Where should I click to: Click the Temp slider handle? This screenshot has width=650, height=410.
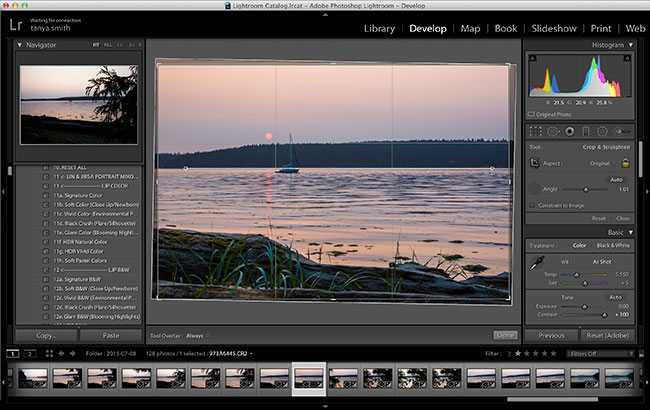tap(576, 274)
